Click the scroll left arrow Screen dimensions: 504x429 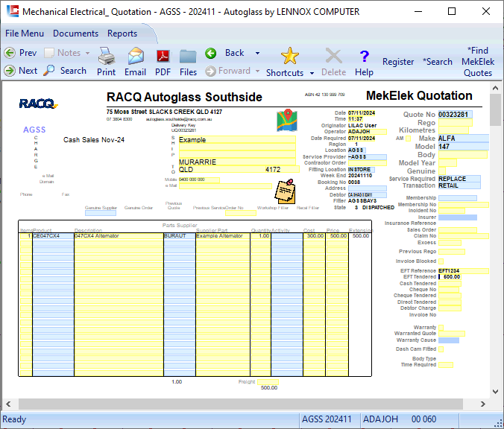(8, 404)
